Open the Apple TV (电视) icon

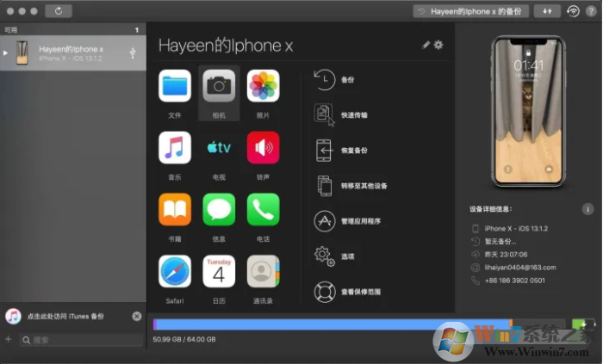point(219,147)
